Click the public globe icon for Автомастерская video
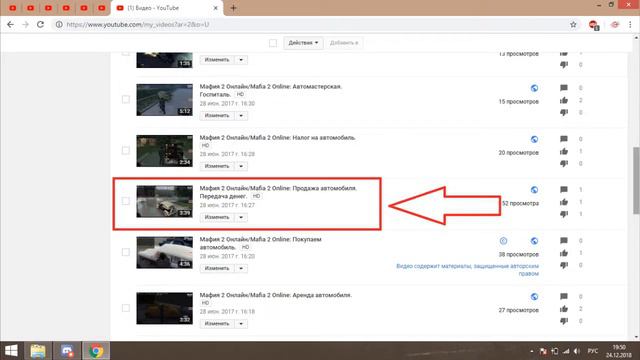This screenshot has width=640, height=360. [534, 88]
